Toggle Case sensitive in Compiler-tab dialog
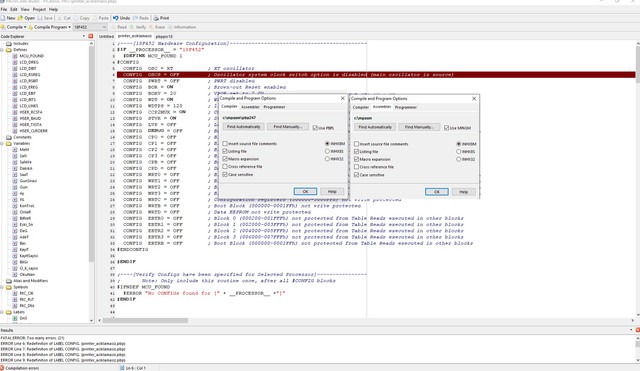This screenshot has height=371, width=640. (225, 174)
